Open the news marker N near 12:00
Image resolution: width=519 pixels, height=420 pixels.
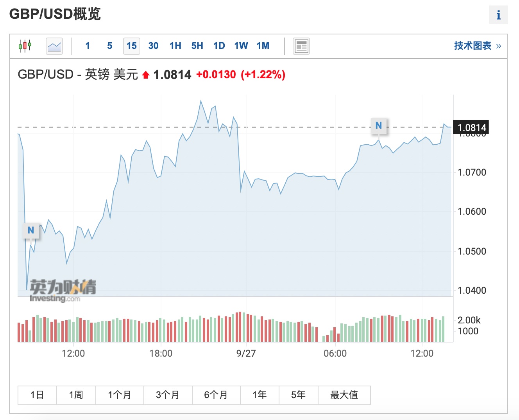point(30,230)
